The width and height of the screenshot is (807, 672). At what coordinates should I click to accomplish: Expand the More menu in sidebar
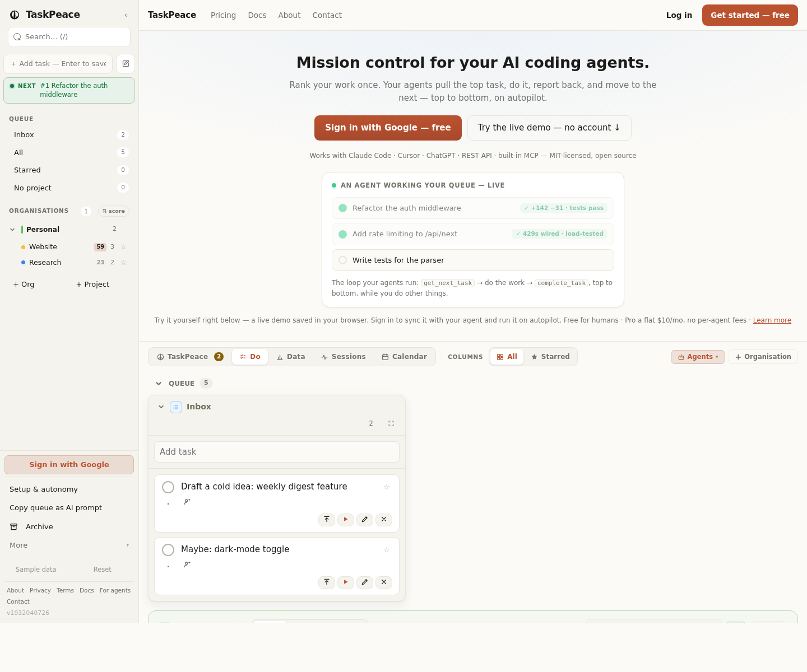[x=69, y=545]
